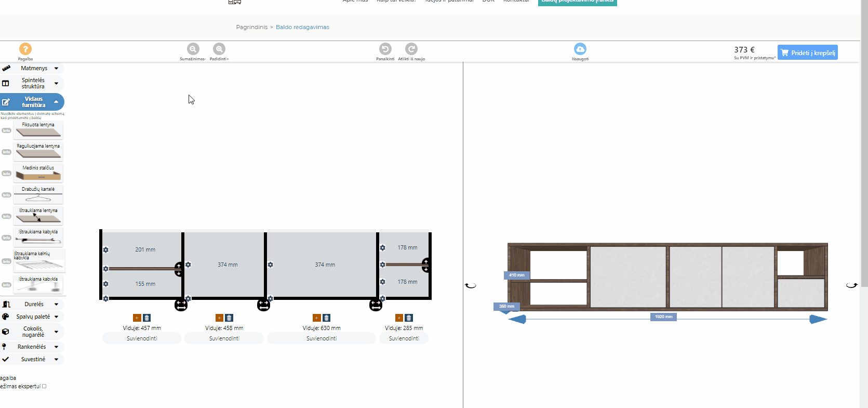The width and height of the screenshot is (868, 408).
Task: Save design via the Išsaugoti cloud icon
Action: click(580, 49)
